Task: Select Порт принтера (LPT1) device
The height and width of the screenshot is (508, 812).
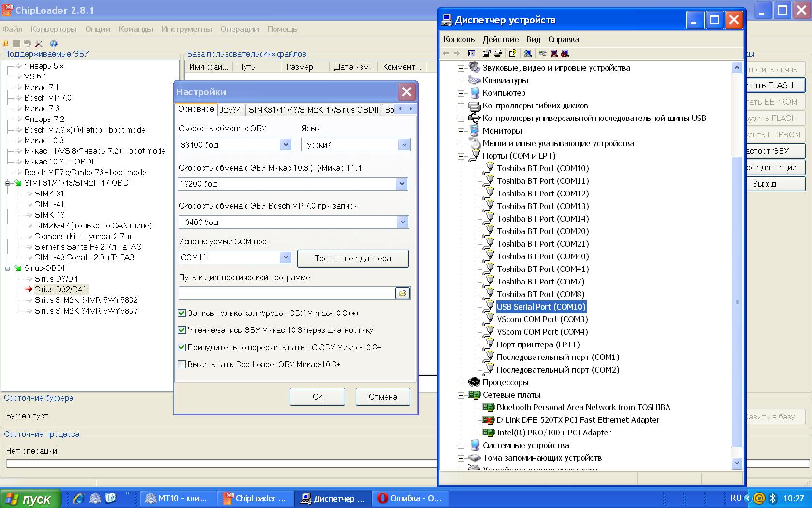Action: 538,344
